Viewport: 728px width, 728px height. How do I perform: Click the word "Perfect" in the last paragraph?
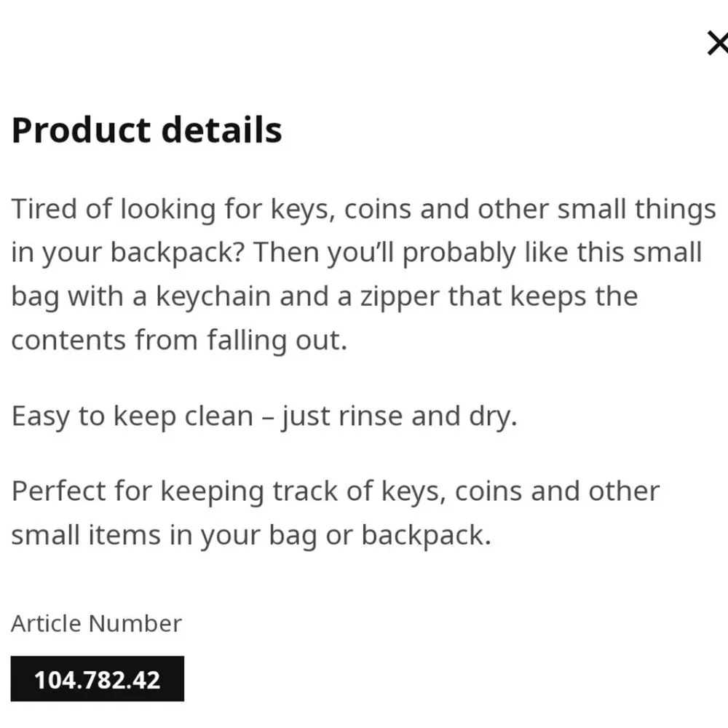click(x=58, y=491)
